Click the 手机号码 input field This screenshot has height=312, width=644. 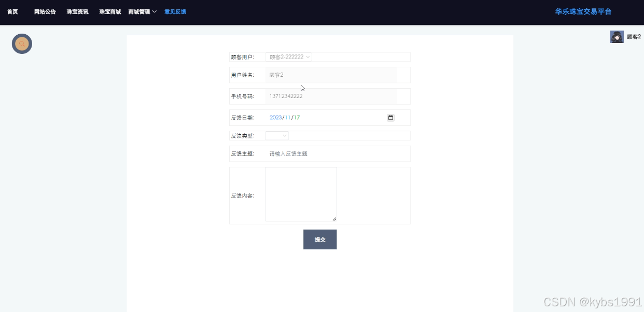[x=331, y=96]
